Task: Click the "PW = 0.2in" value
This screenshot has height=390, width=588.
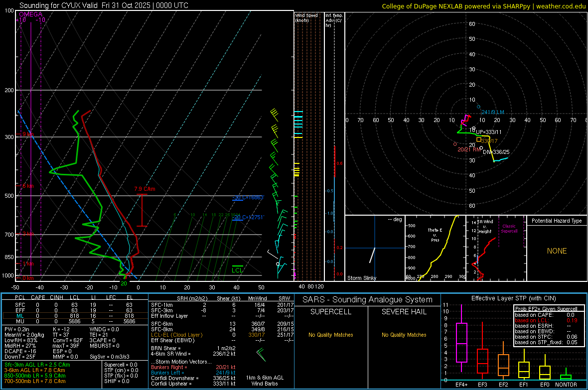Action: (17, 329)
